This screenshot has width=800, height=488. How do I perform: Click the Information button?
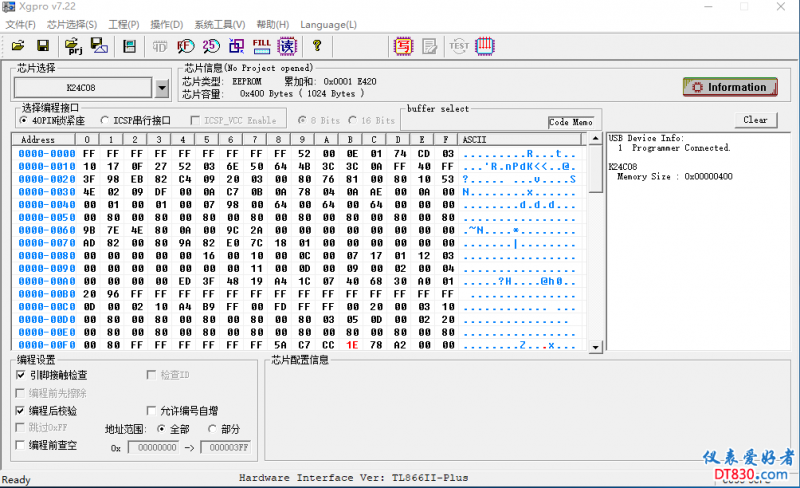tap(729, 87)
